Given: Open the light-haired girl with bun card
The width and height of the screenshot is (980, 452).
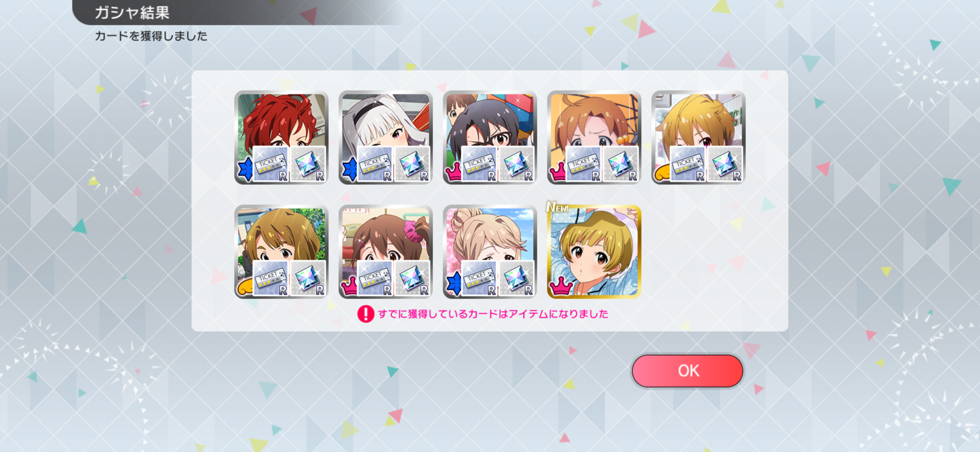Looking at the screenshot, I should [x=490, y=252].
